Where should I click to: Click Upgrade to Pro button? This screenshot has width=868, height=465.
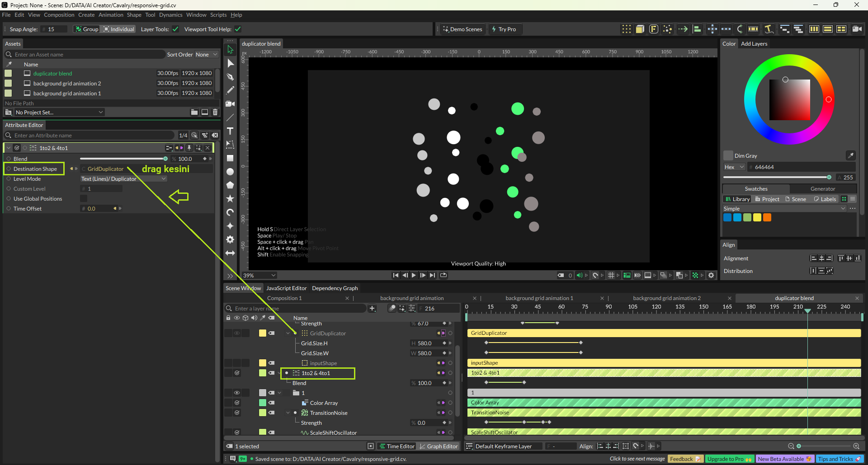[x=729, y=459]
